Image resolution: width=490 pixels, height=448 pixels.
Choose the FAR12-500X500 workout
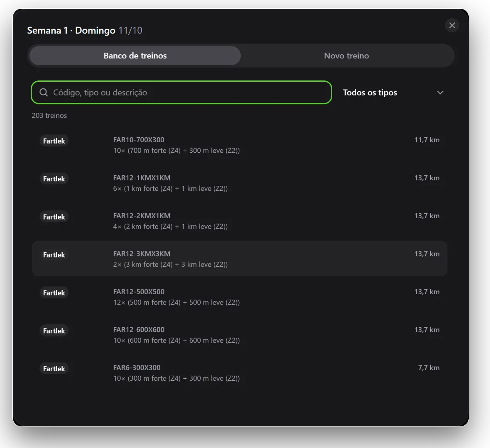pyautogui.click(x=239, y=297)
